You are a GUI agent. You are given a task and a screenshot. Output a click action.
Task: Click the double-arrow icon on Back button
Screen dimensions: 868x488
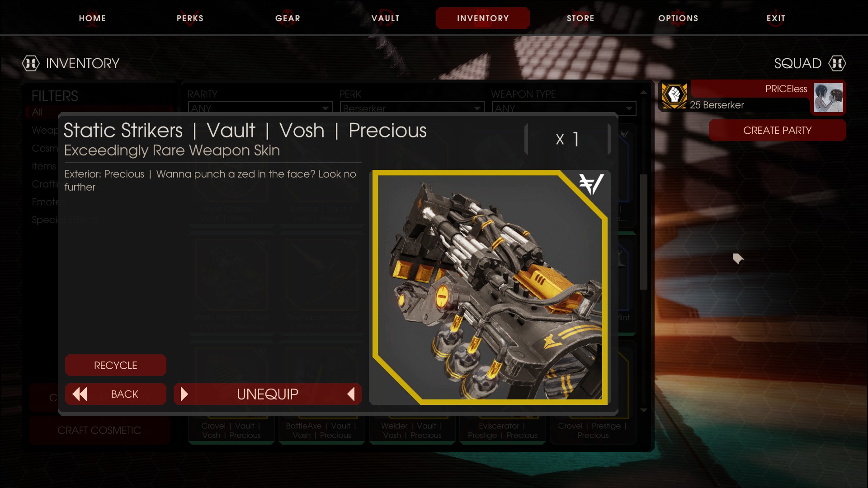pyautogui.click(x=80, y=394)
